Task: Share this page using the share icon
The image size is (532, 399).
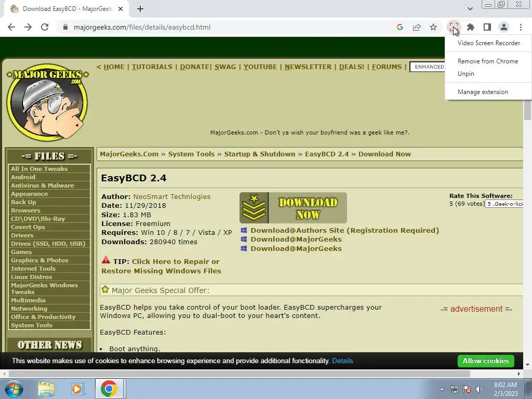Action: (x=417, y=27)
